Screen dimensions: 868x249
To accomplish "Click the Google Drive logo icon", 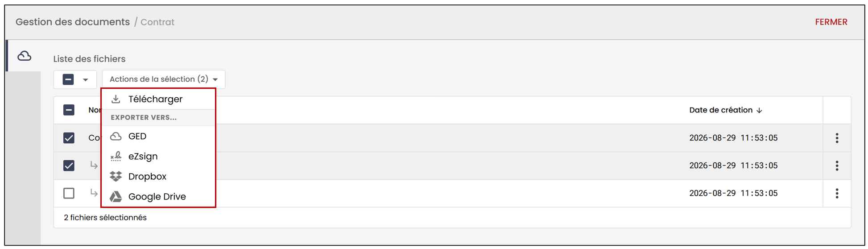I will [x=116, y=196].
